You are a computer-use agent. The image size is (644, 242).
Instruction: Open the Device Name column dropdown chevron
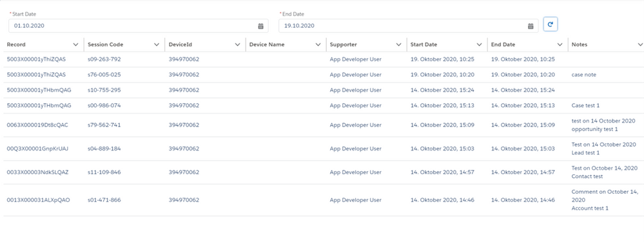click(318, 45)
